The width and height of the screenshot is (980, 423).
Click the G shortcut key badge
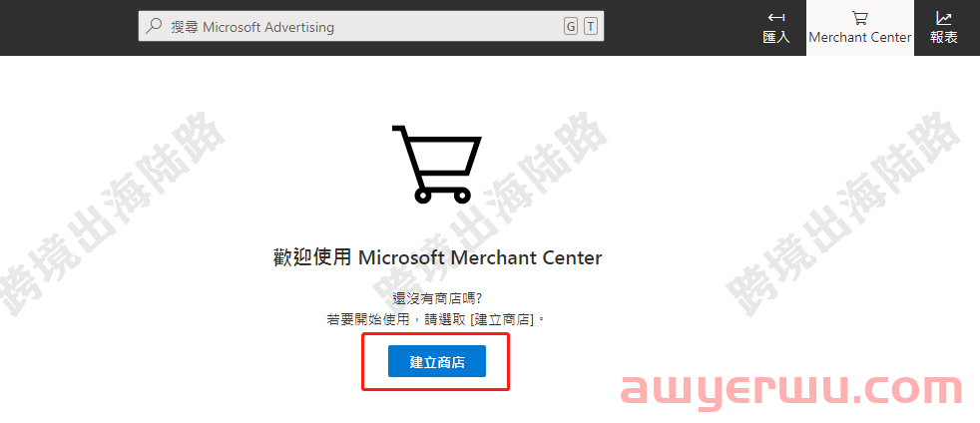click(x=570, y=27)
